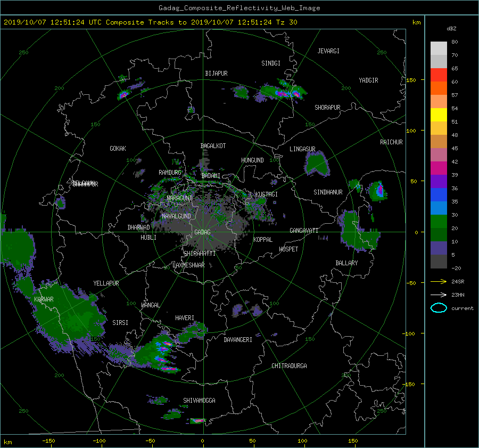Click the HUNGUND city label

[252, 160]
